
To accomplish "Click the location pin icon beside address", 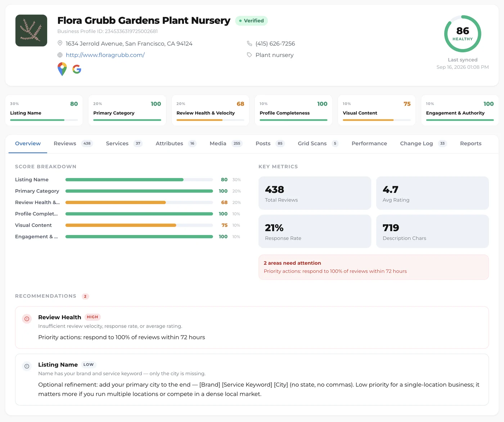I will (60, 43).
